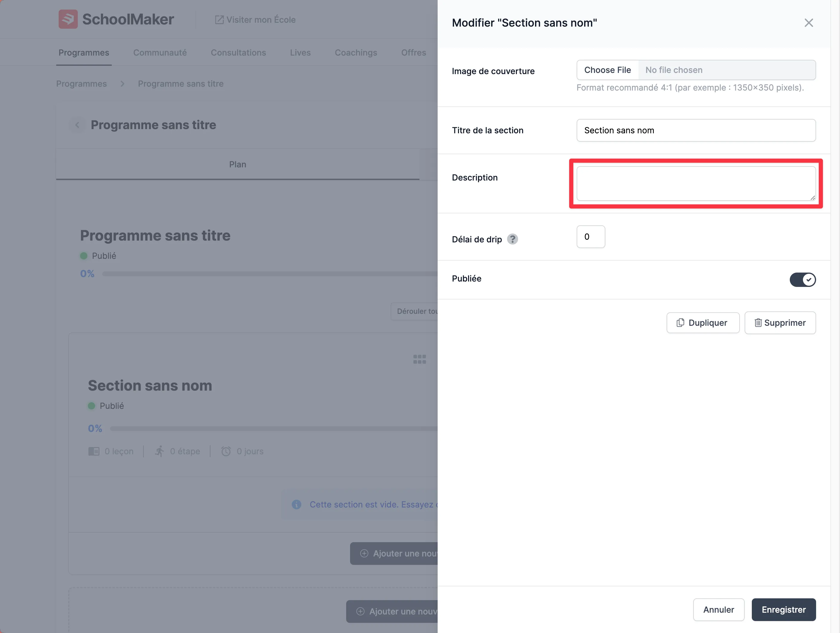Click the No file chosen text

click(x=674, y=70)
